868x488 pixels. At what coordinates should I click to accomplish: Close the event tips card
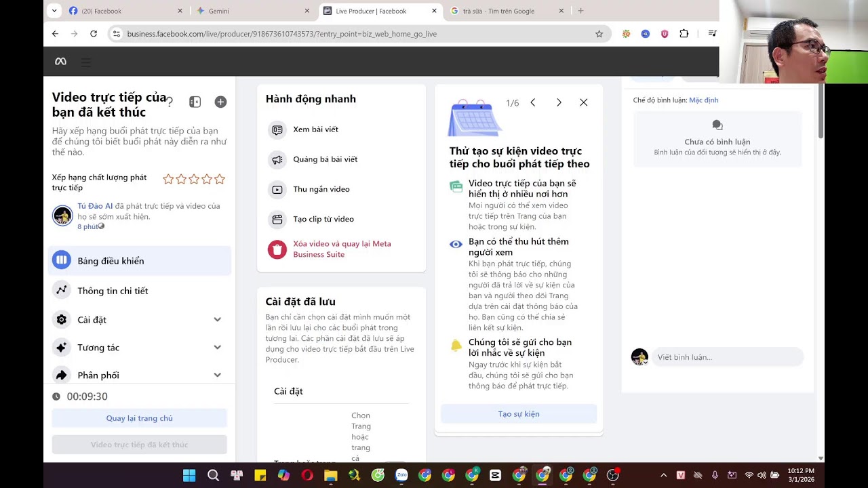(583, 102)
